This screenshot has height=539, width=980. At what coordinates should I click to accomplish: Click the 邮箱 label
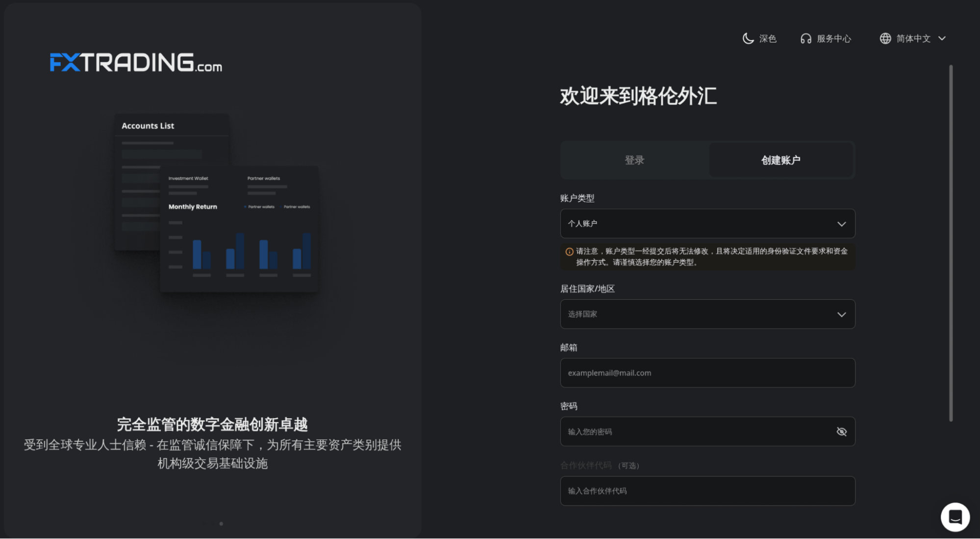(x=569, y=348)
